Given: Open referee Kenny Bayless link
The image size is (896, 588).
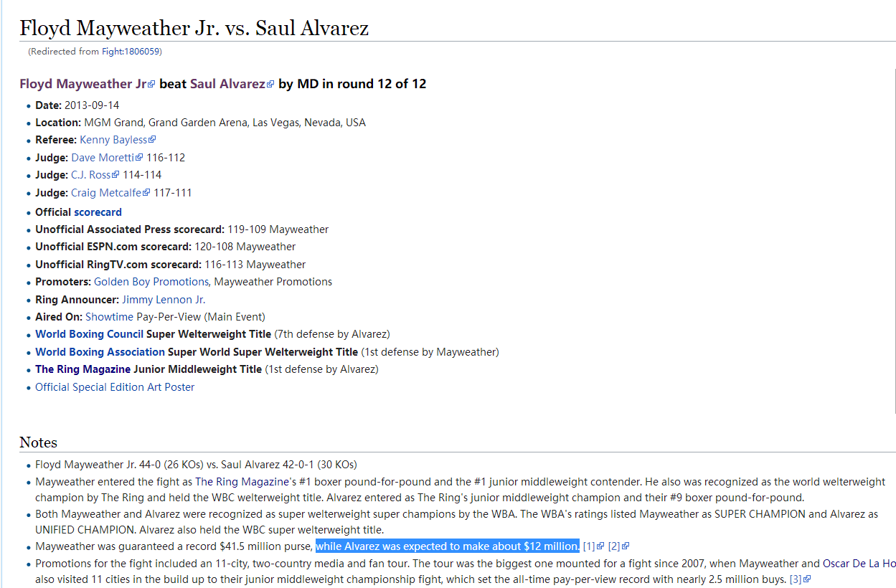Looking at the screenshot, I should tap(113, 140).
